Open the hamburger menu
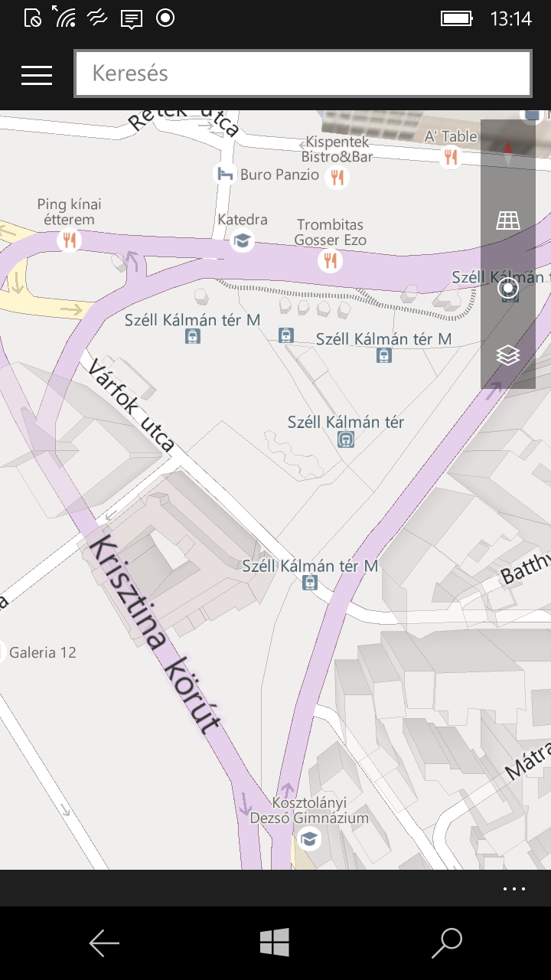Image resolution: width=551 pixels, height=980 pixels. (x=37, y=74)
